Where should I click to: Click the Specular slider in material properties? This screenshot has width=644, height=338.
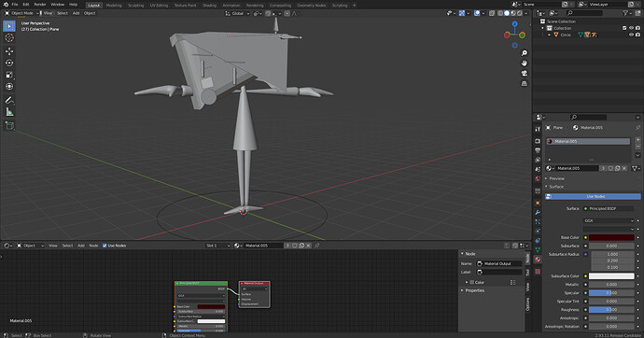click(x=611, y=293)
